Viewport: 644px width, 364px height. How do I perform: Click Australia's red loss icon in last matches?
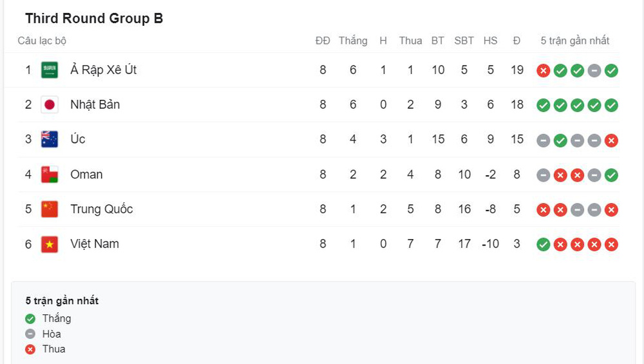[611, 140]
